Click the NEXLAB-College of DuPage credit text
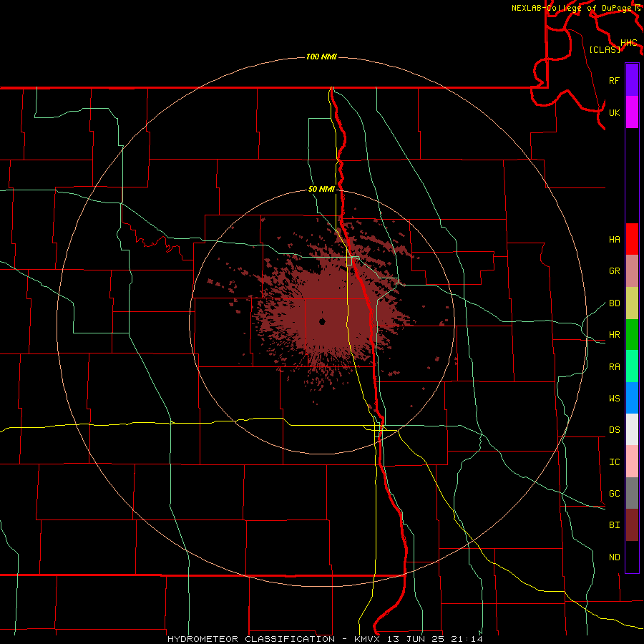The height and width of the screenshot is (644, 644). (572, 8)
